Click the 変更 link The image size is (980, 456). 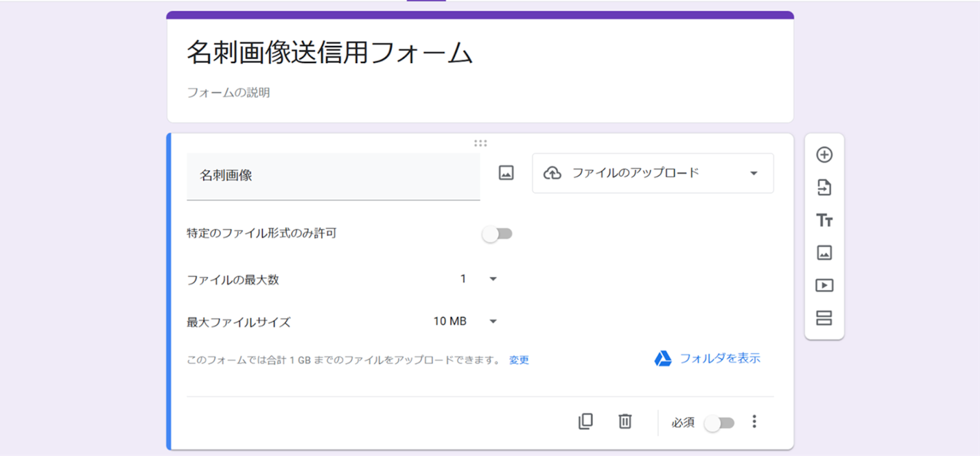tap(519, 360)
